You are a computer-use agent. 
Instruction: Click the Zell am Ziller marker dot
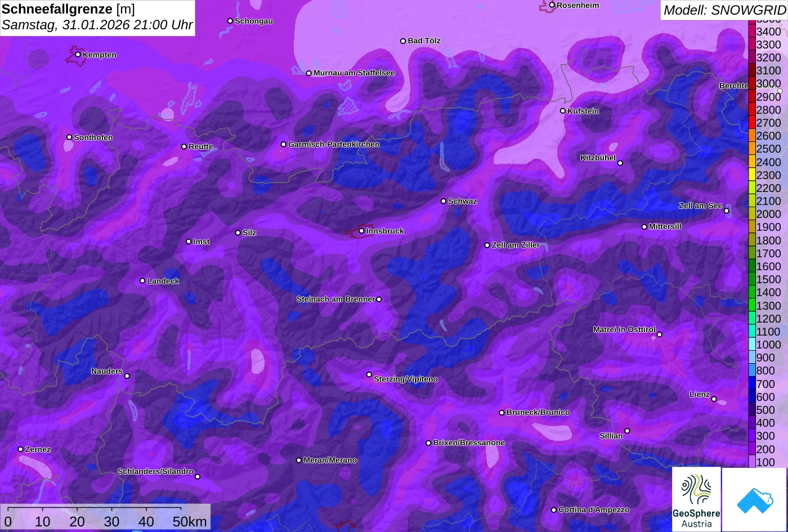(487, 245)
